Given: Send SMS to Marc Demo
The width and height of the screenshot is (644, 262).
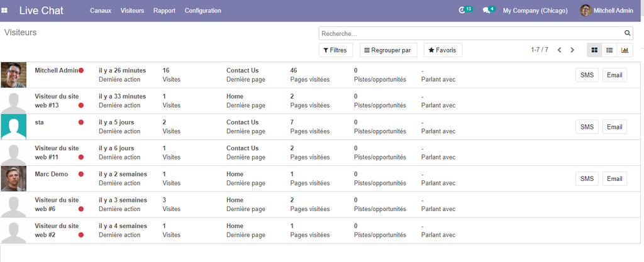Looking at the screenshot, I should (587, 179).
